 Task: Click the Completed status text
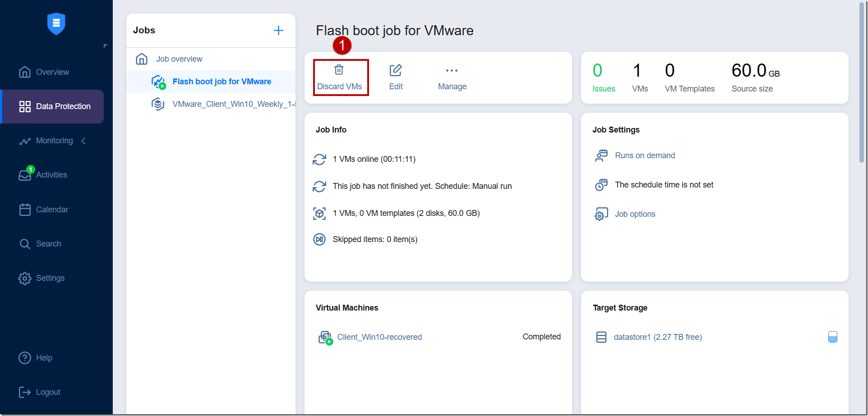click(x=541, y=337)
